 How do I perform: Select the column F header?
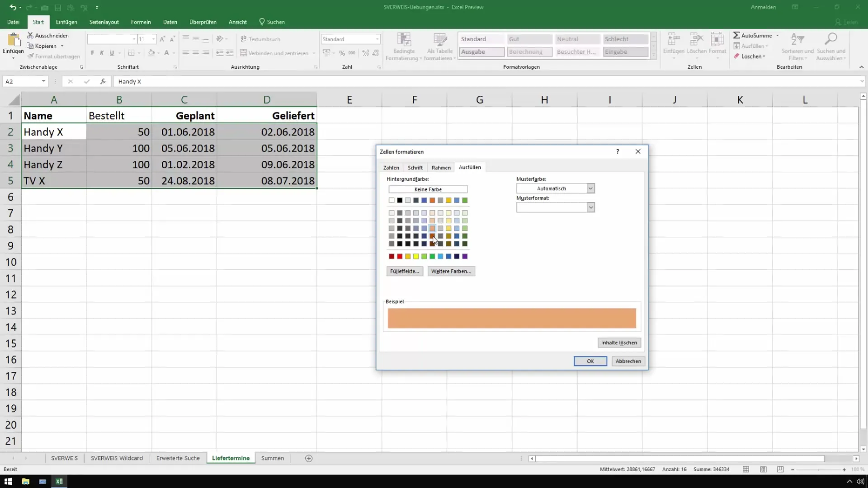(415, 100)
